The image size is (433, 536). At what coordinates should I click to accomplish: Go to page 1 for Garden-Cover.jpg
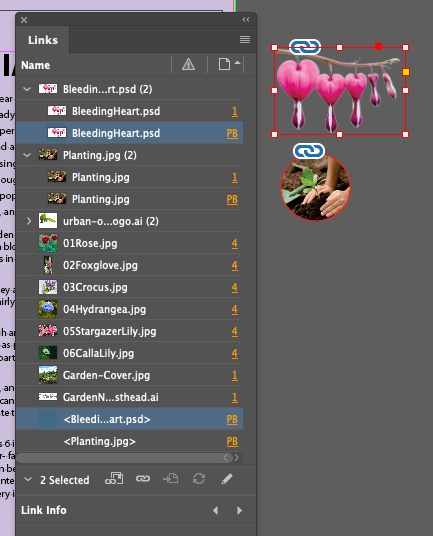click(x=235, y=375)
